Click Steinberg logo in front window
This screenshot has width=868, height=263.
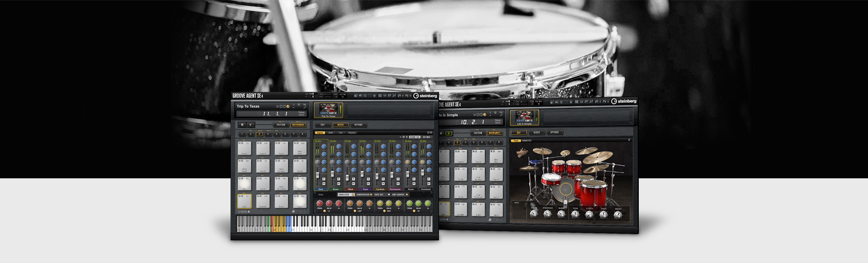(x=425, y=96)
